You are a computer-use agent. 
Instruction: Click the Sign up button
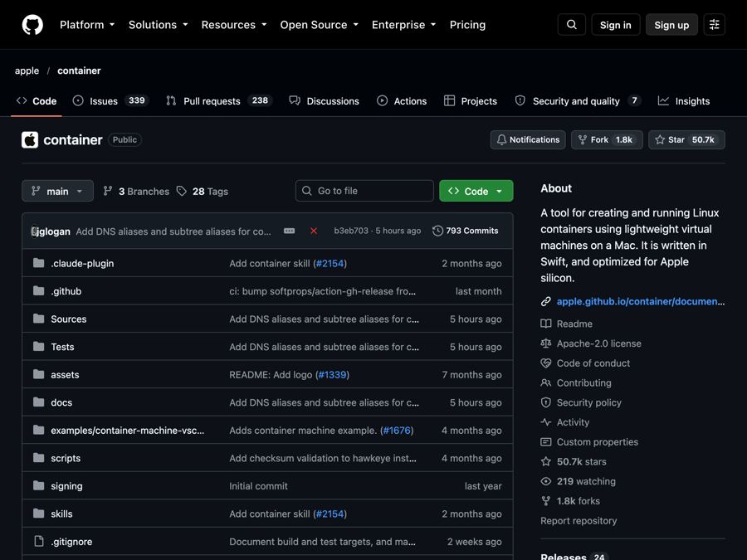(x=671, y=25)
